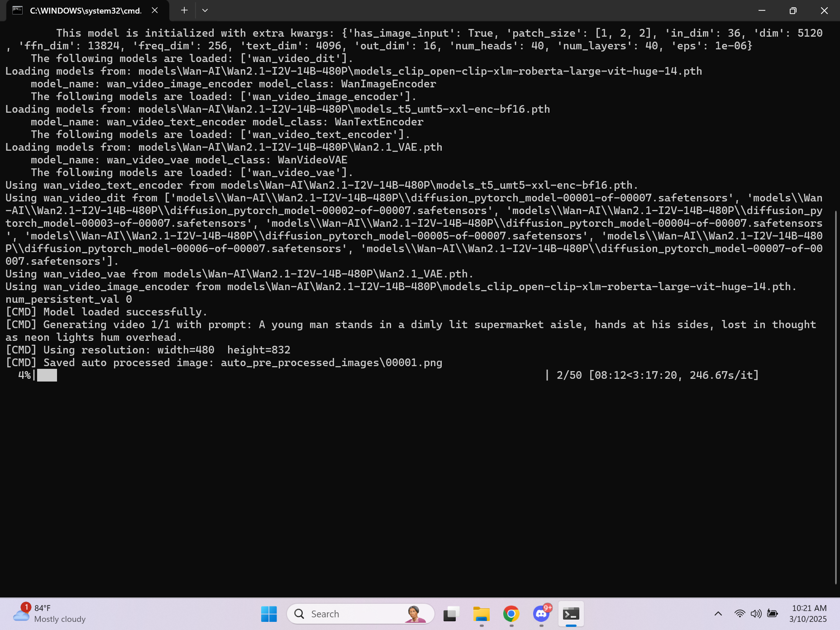This screenshot has width=840, height=630.
Task: Close the cmd.exe tab
Action: point(154,10)
